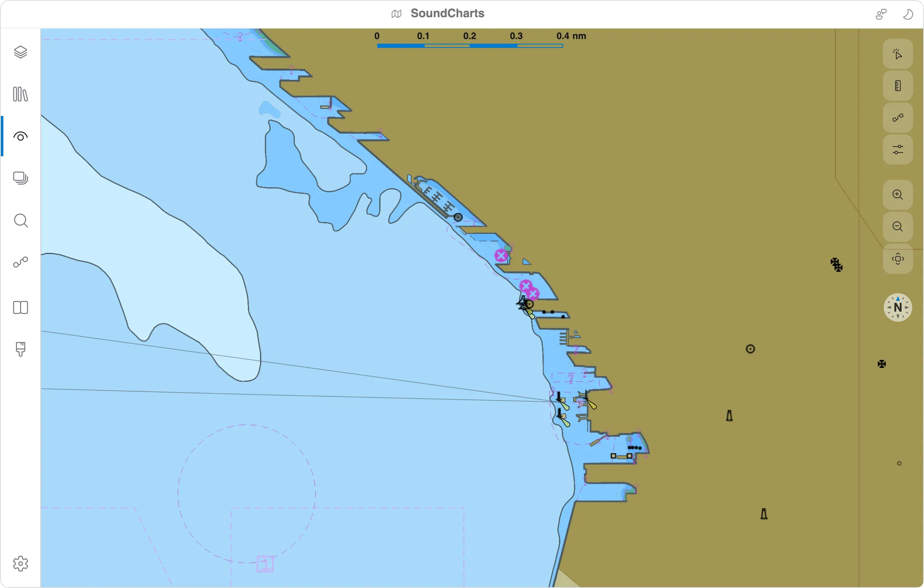
Task: Click the boxed number 1 chart marker
Action: click(265, 564)
